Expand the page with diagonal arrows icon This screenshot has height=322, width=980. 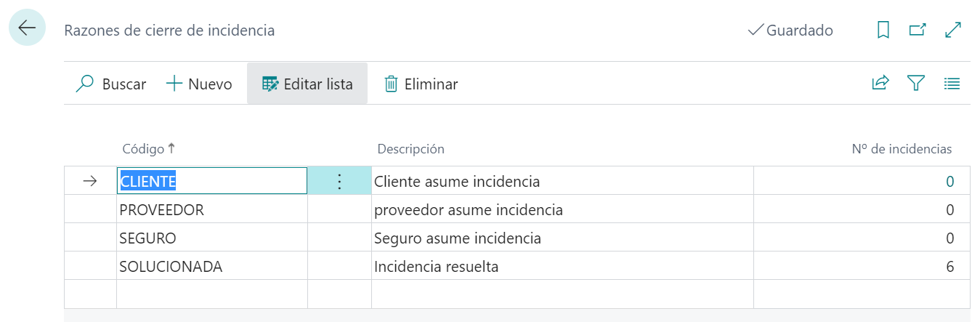click(953, 31)
